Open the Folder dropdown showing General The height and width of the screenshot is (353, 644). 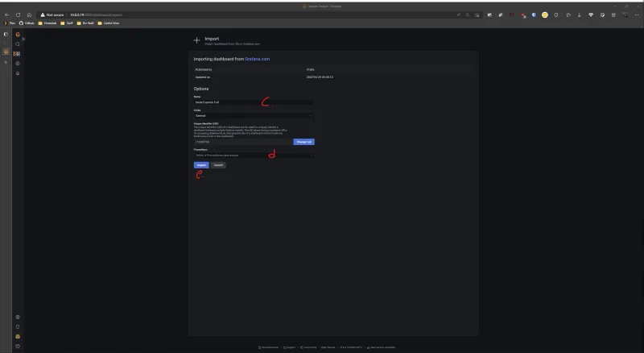coord(254,115)
